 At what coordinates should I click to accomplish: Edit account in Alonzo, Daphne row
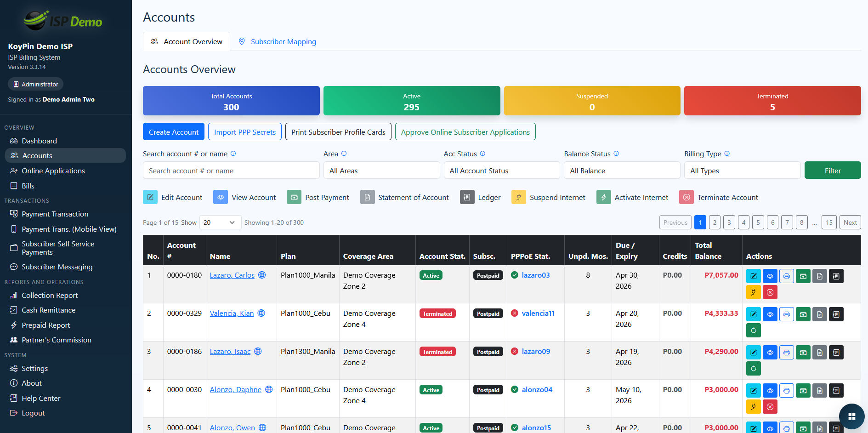pos(754,391)
